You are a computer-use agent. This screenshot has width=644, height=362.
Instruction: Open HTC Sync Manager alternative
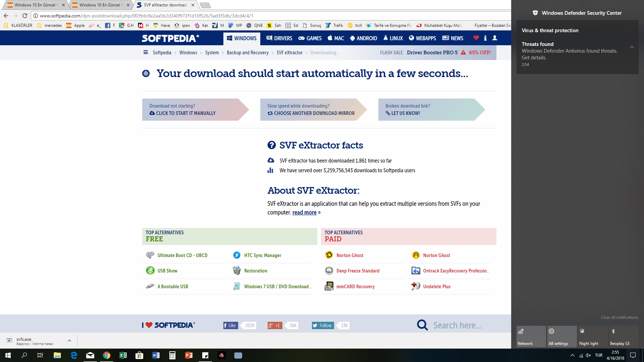click(263, 255)
